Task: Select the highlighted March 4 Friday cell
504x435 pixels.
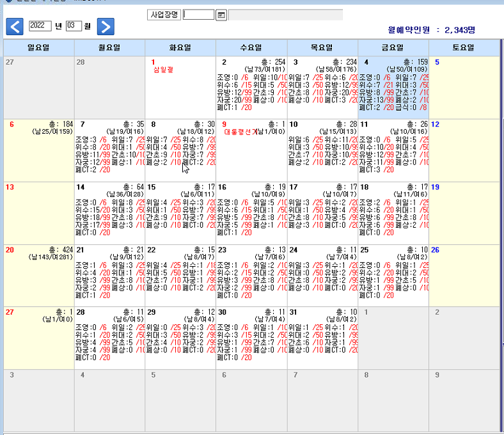Action: pyautogui.click(x=393, y=88)
